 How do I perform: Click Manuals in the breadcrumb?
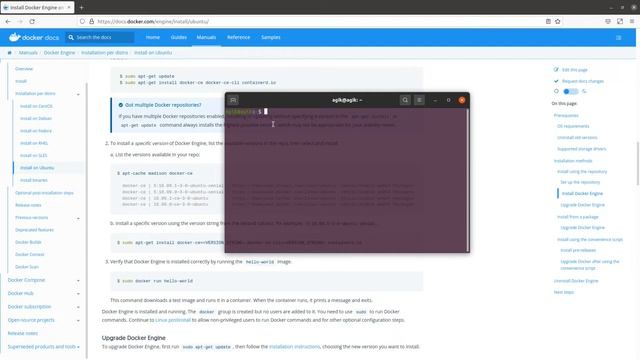(28, 53)
